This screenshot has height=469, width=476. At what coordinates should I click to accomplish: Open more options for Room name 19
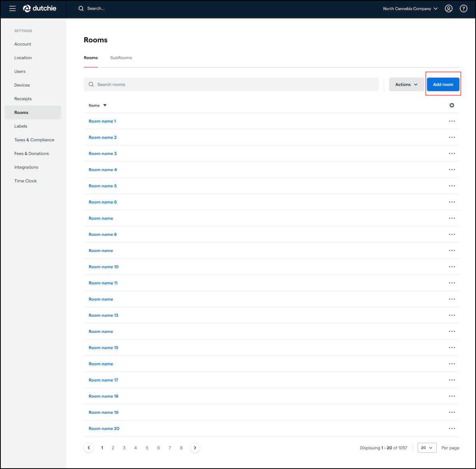click(x=452, y=412)
